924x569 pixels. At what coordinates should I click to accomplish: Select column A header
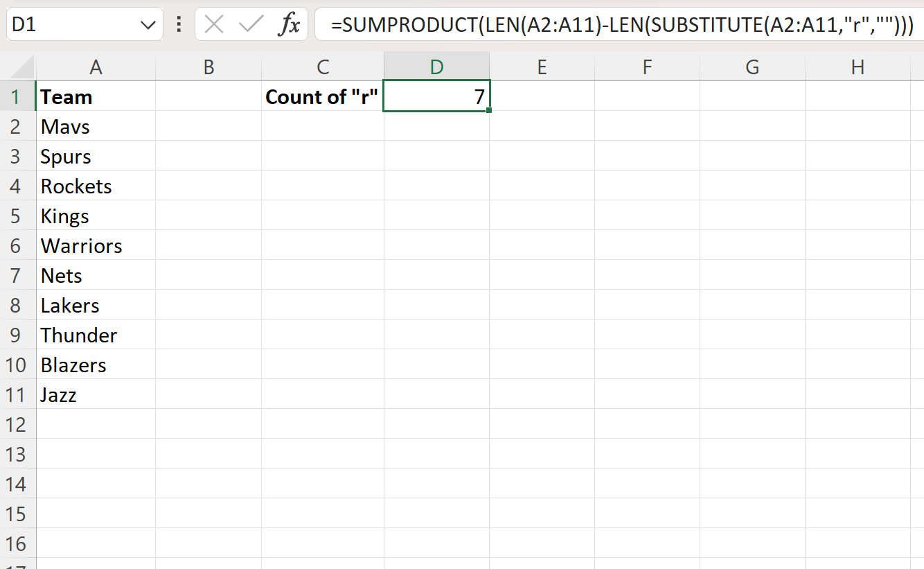96,67
